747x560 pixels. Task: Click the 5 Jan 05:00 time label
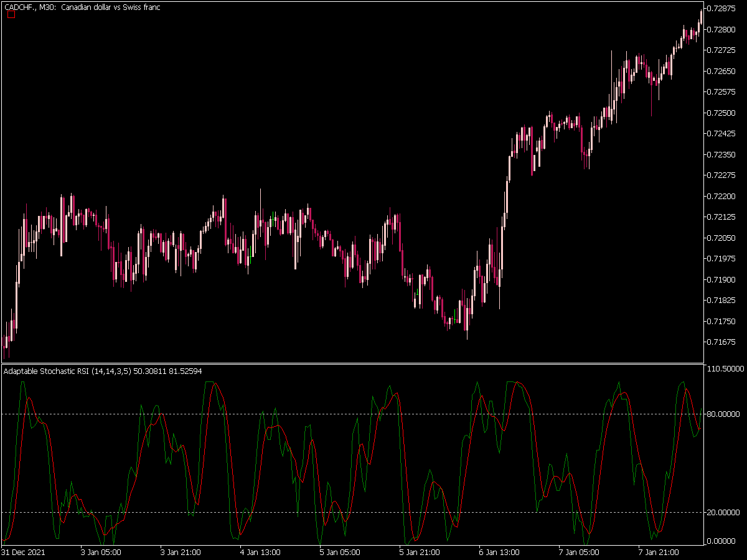340,552
